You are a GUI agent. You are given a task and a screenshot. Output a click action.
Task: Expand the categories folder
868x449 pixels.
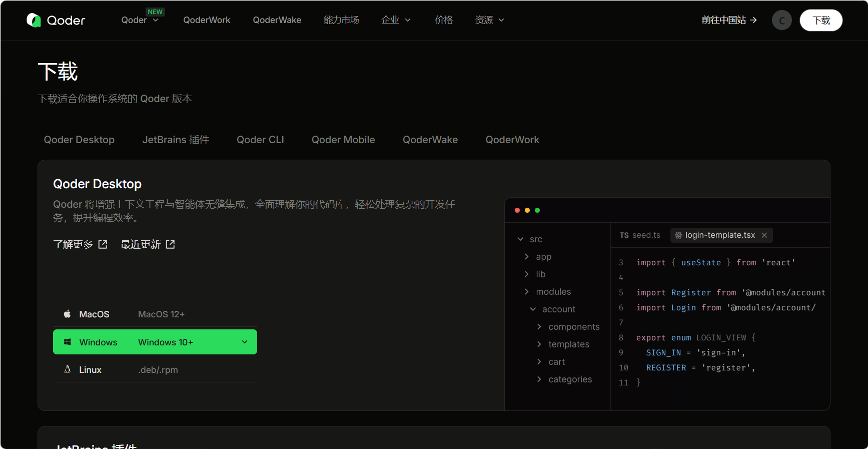(539, 379)
